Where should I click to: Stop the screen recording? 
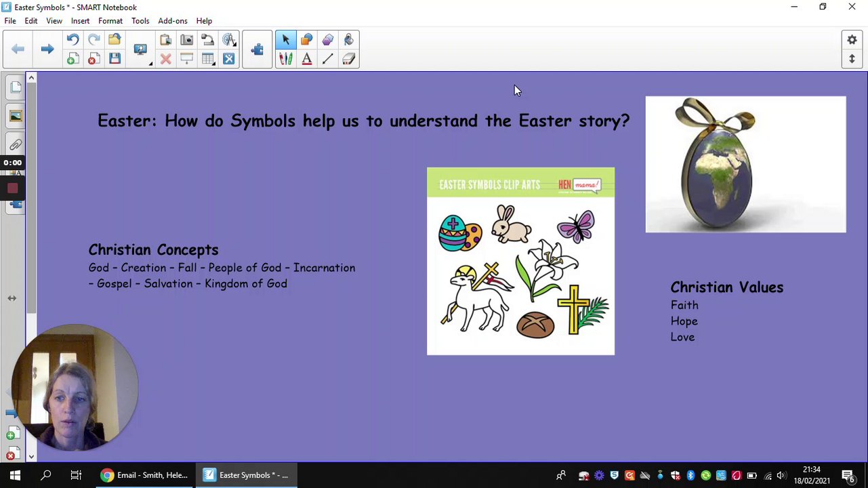pyautogui.click(x=12, y=188)
